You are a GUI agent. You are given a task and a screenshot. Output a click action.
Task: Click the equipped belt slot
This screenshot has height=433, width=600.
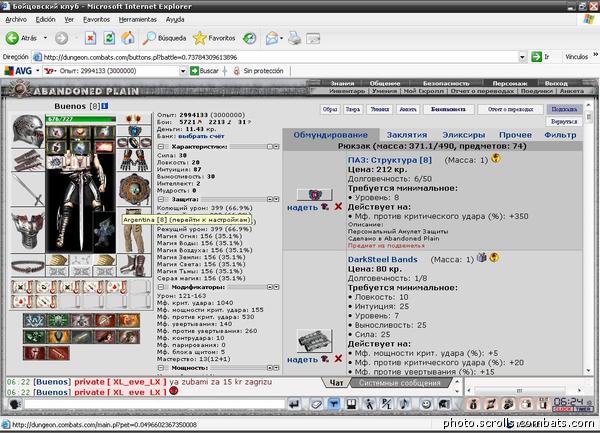click(28, 265)
